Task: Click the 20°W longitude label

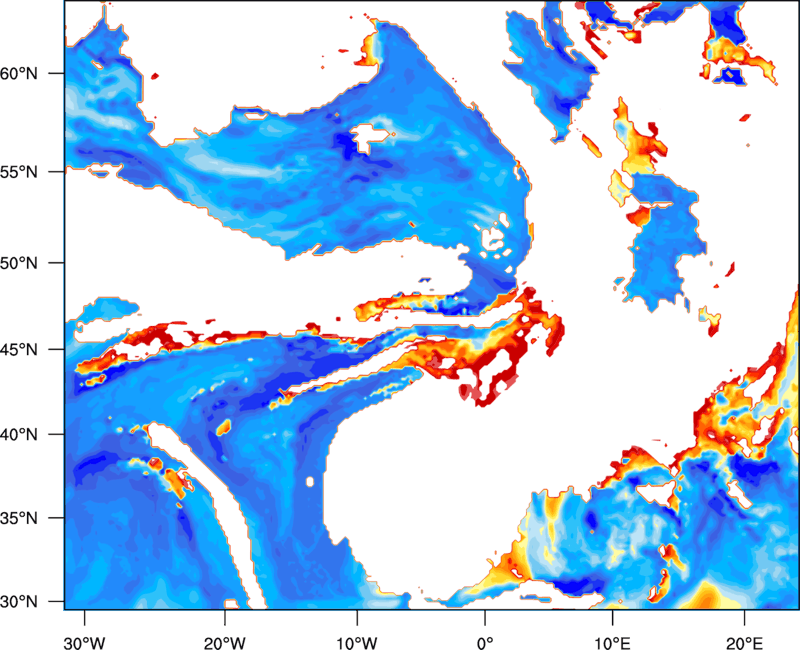Action: 225,642
